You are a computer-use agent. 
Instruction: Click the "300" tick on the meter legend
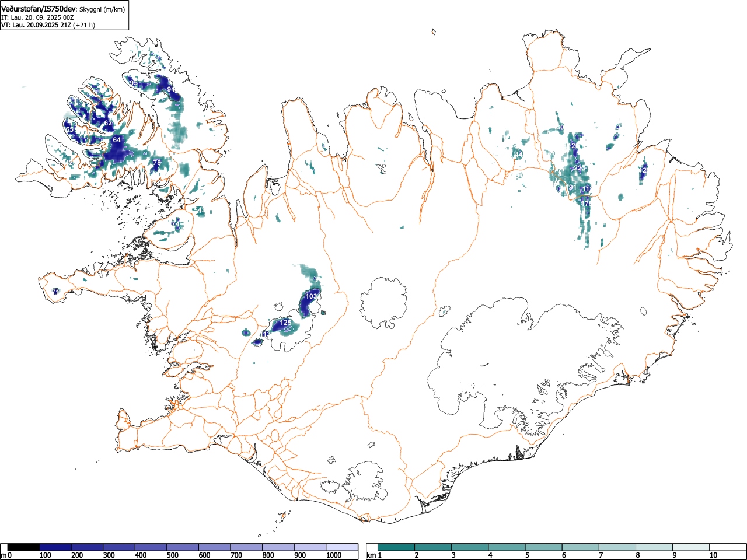[x=109, y=555]
